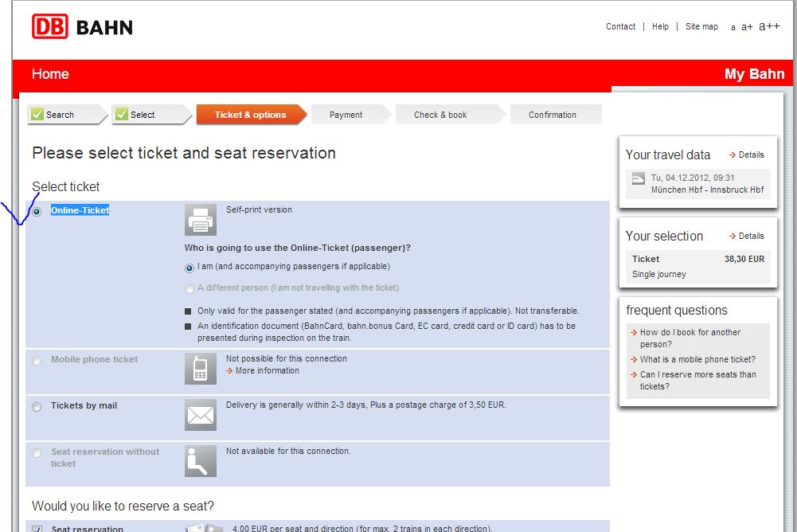The width and height of the screenshot is (797, 532).
Task: Click the train icon in Your travel data
Action: (638, 178)
